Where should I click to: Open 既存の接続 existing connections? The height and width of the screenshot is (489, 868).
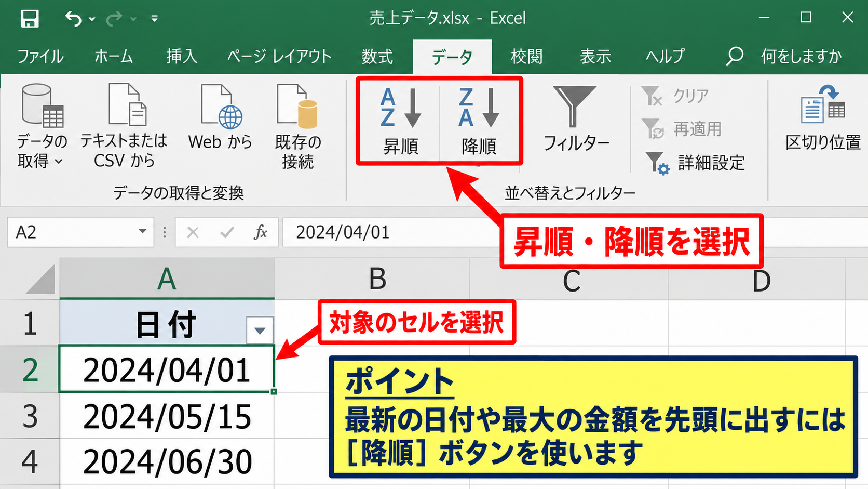point(298,127)
